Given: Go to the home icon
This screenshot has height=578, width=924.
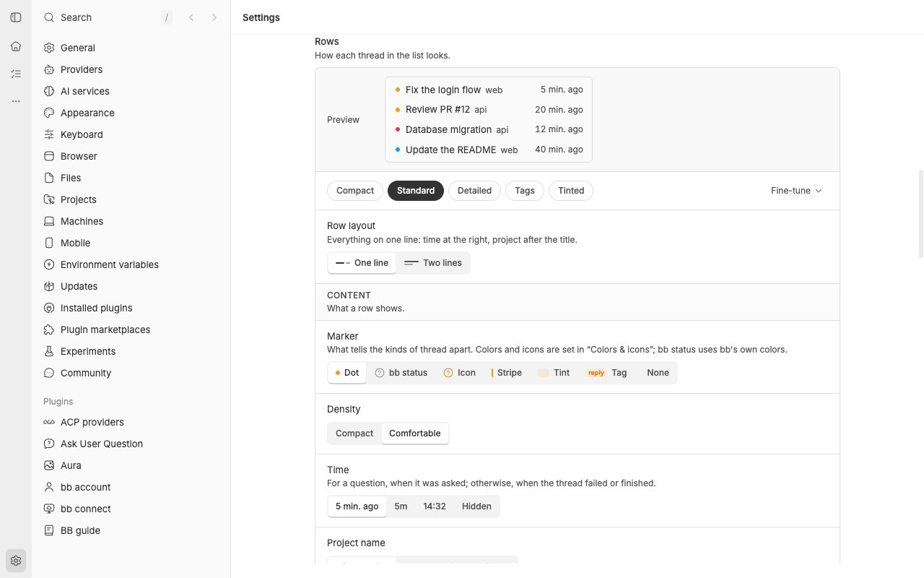Looking at the screenshot, I should click(x=16, y=46).
